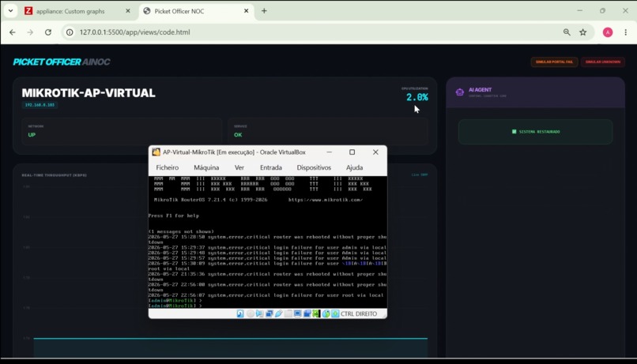Click the MikroTik RouterOS 7.21.4 version line

(x=211, y=200)
